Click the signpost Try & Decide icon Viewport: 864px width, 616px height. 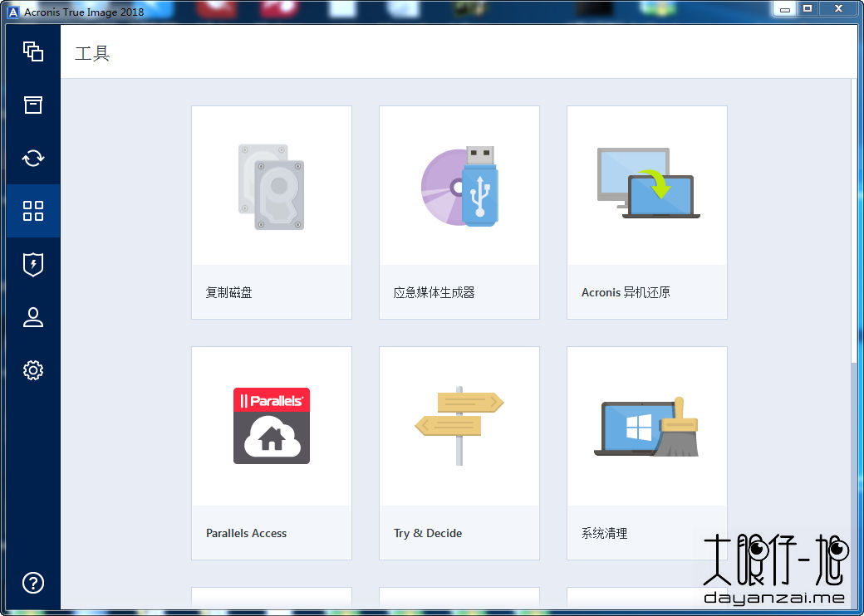(459, 426)
